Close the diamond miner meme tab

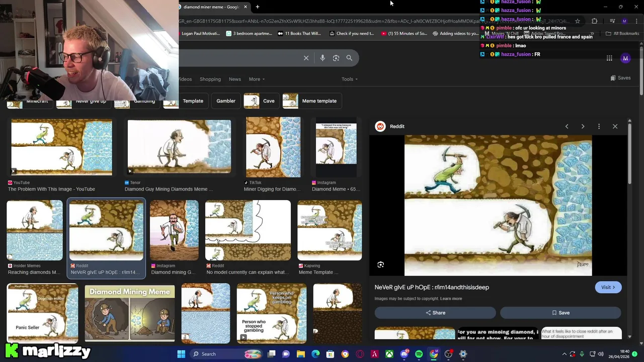(x=246, y=7)
